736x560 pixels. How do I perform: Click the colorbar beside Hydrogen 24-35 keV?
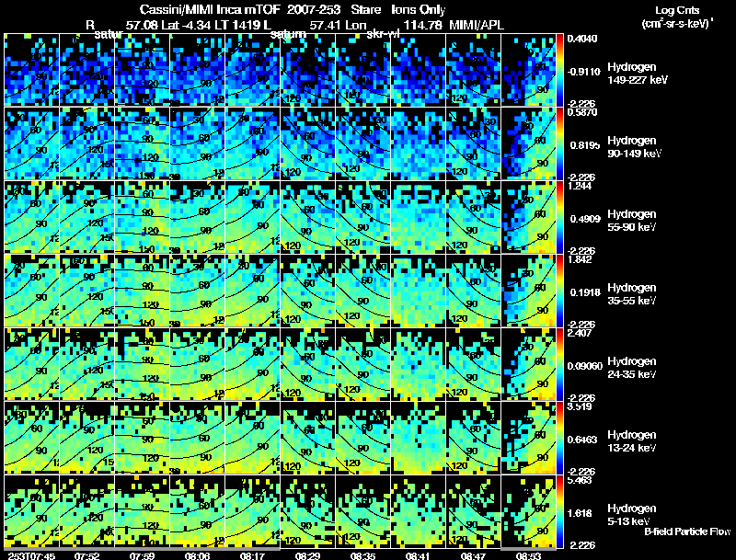click(559, 364)
